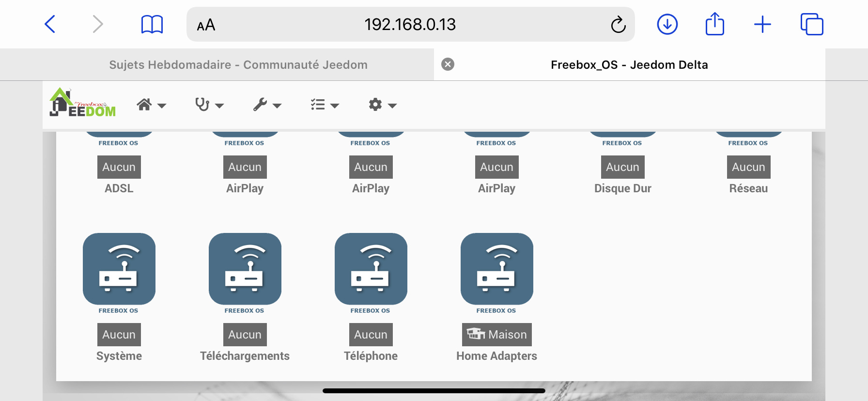Go back to the previous page in Safari
Screen dimensions: 868x401
tap(50, 24)
